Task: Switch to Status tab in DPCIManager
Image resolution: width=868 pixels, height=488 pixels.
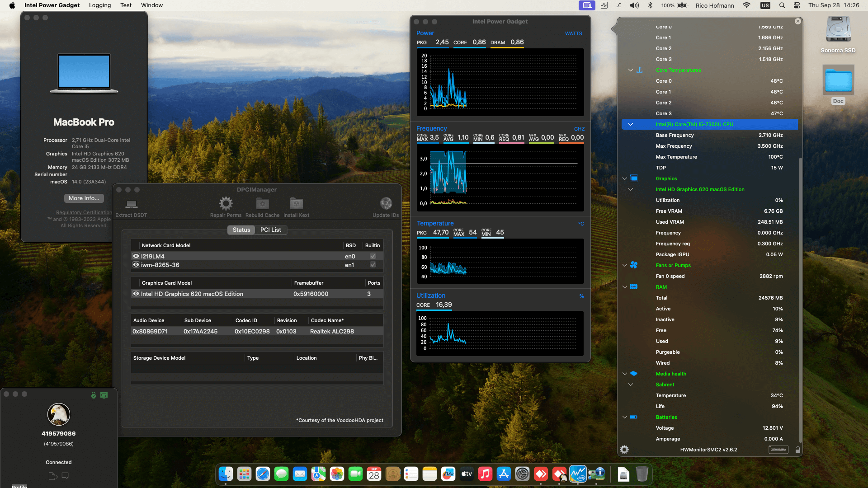Action: (241, 230)
